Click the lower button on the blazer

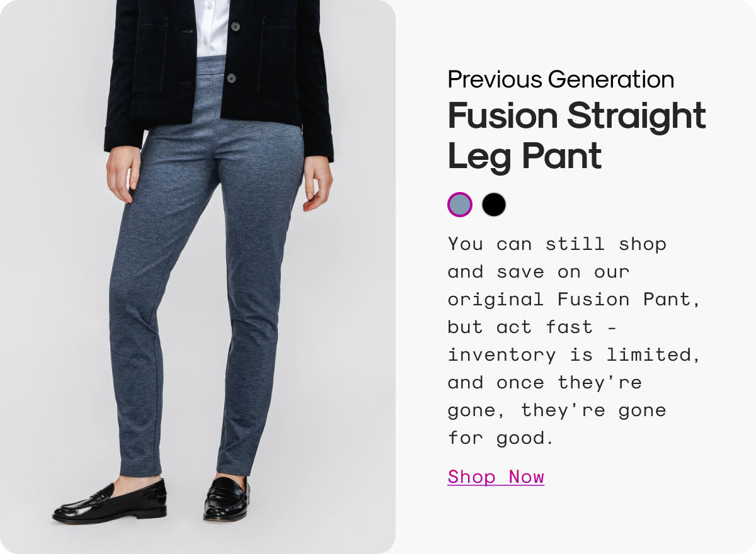(231, 78)
